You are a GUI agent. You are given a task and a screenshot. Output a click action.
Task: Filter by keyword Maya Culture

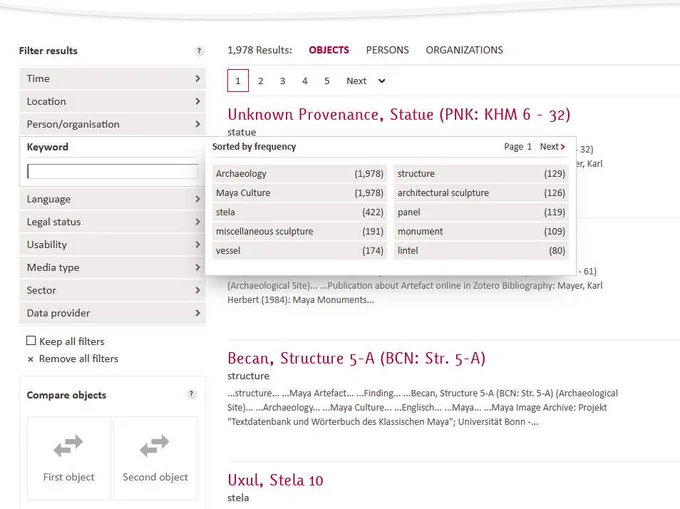tap(300, 193)
